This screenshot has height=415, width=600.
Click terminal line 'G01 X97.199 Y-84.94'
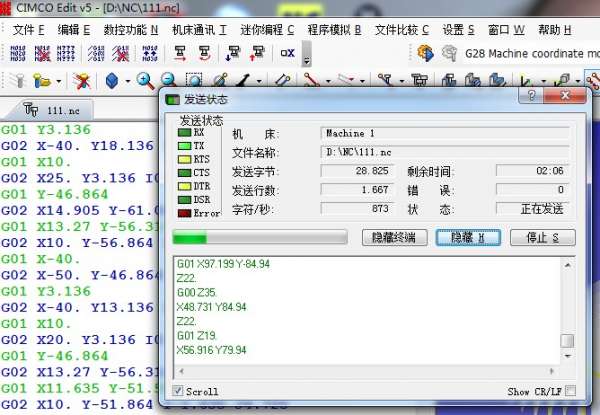pyautogui.click(x=223, y=264)
